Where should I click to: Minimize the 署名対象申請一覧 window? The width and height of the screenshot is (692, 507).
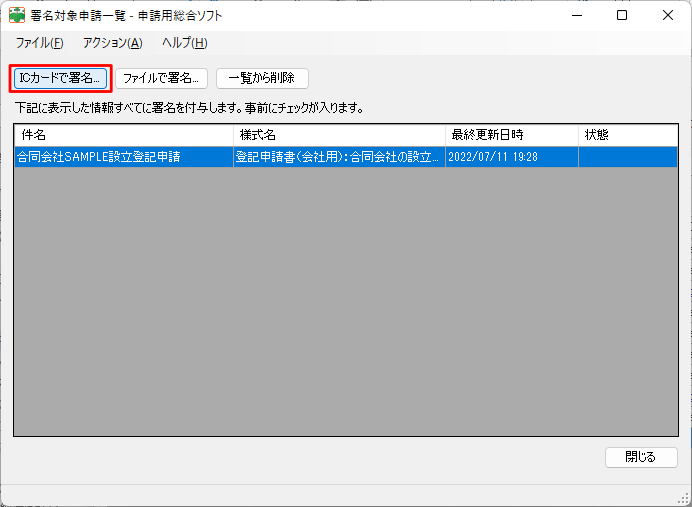click(576, 16)
